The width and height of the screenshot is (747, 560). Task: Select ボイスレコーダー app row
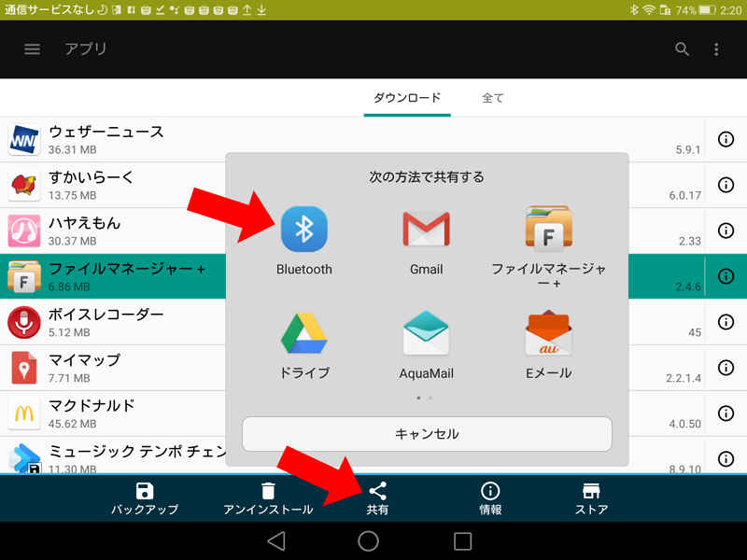pyautogui.click(x=112, y=322)
